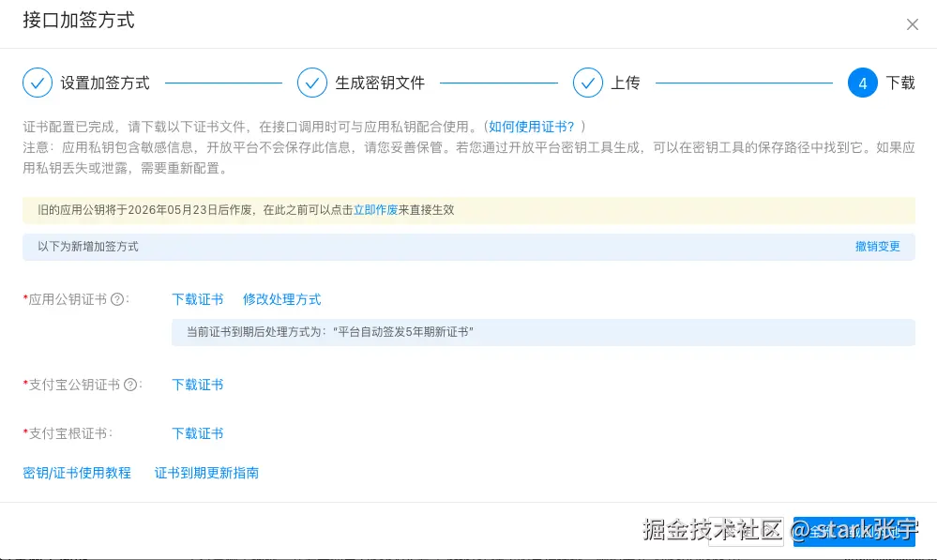Open the 如何使用证书? link
The width and height of the screenshot is (937, 560).
pos(531,127)
